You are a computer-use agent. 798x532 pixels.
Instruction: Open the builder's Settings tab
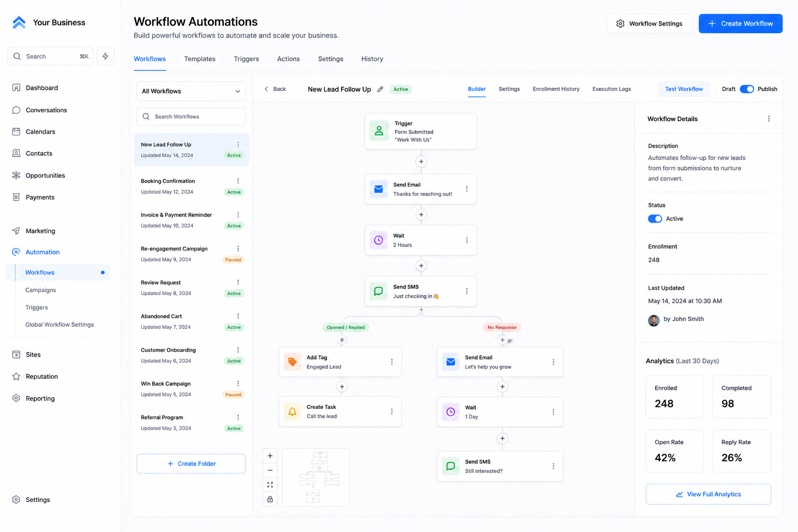coord(509,89)
